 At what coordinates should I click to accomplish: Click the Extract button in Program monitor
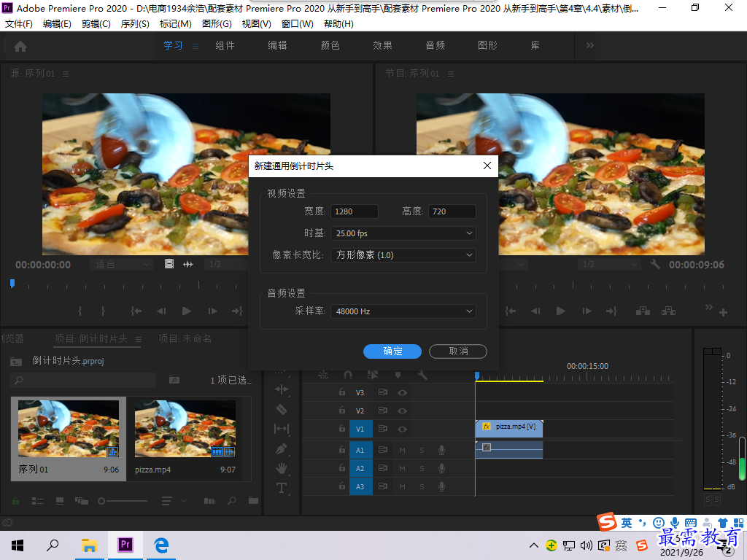[x=668, y=311]
